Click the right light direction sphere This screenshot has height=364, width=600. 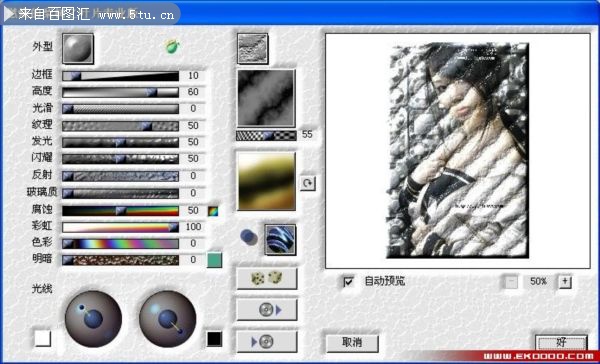[168, 319]
